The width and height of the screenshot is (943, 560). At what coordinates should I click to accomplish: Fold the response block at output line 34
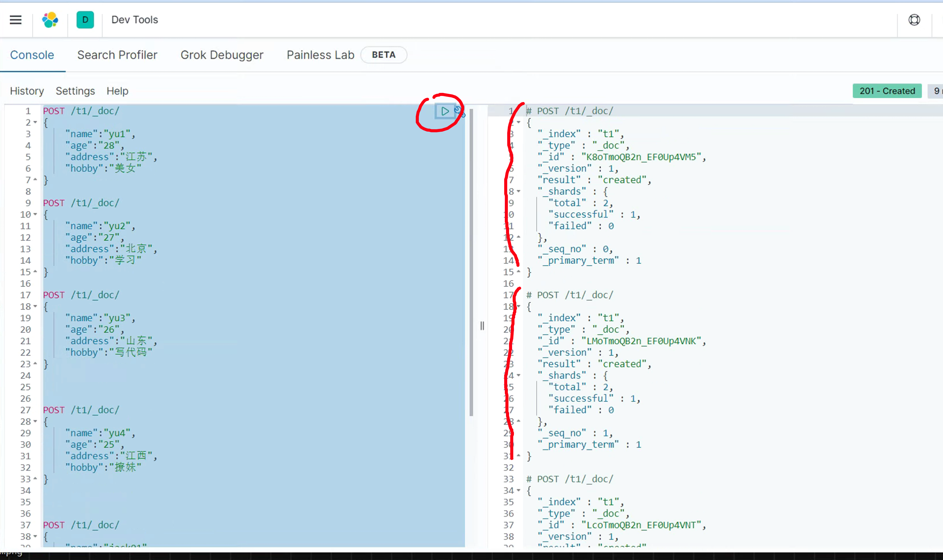[x=518, y=491]
